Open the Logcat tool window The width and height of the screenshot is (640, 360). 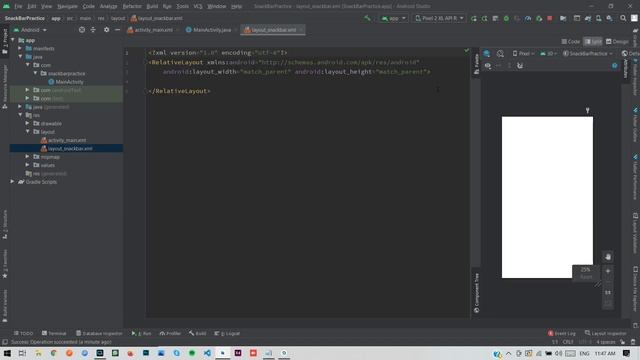227,333
